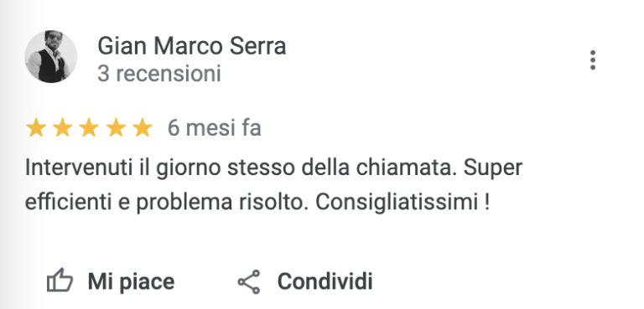This screenshot has height=309, width=644.
Task: Click the share network icon
Action: (x=249, y=281)
